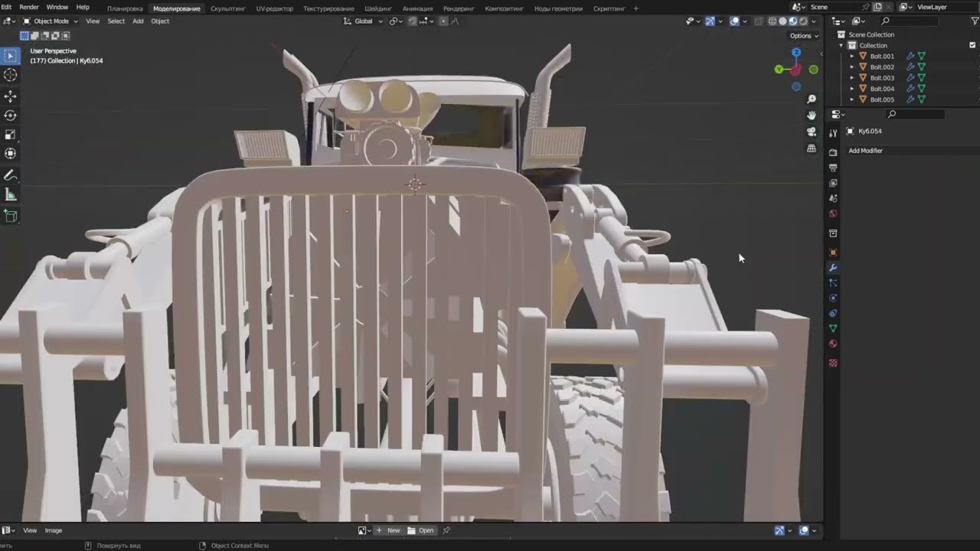Open the Particles properties tab

pyautogui.click(x=833, y=283)
